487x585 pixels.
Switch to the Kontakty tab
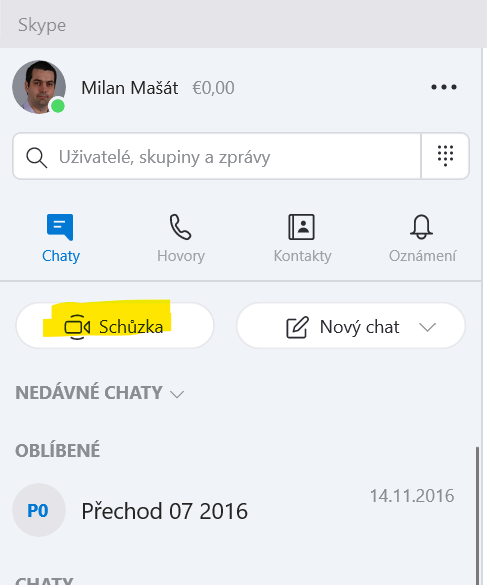[x=302, y=235]
